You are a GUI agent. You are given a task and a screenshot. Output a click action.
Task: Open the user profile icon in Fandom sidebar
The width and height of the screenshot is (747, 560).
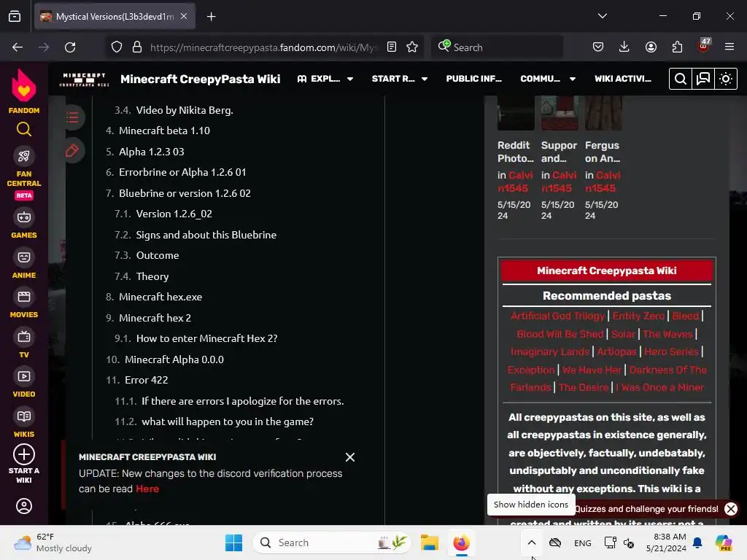point(24,506)
